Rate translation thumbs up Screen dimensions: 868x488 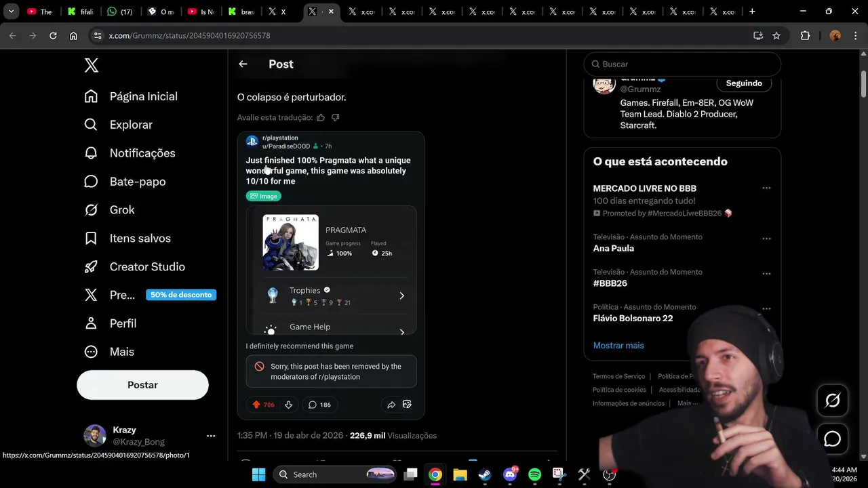(321, 117)
